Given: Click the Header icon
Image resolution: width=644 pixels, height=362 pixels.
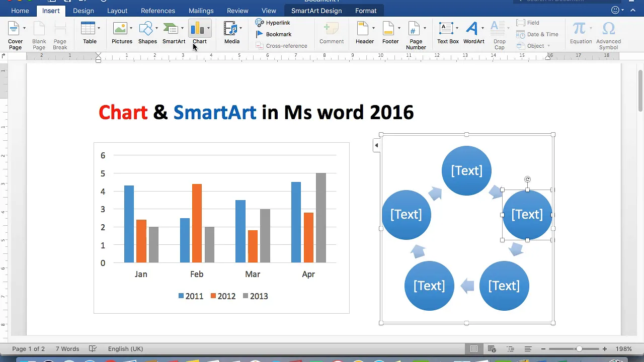Looking at the screenshot, I should pos(363,29).
